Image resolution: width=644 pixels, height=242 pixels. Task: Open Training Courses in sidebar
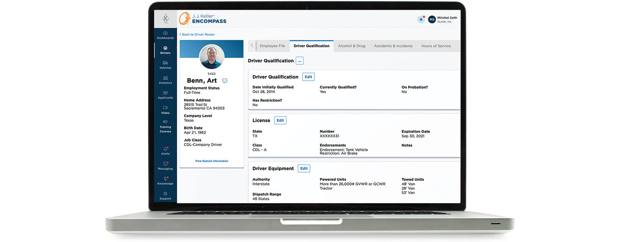point(165,126)
